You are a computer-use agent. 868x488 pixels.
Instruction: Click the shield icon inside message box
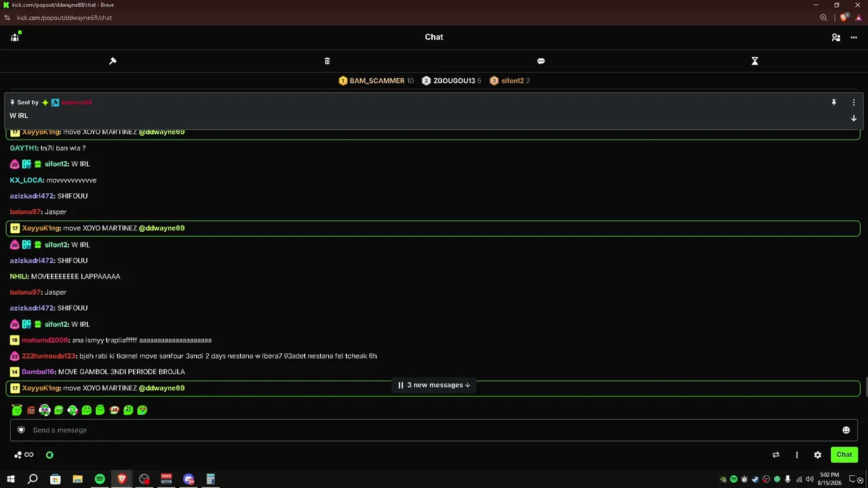pyautogui.click(x=21, y=430)
